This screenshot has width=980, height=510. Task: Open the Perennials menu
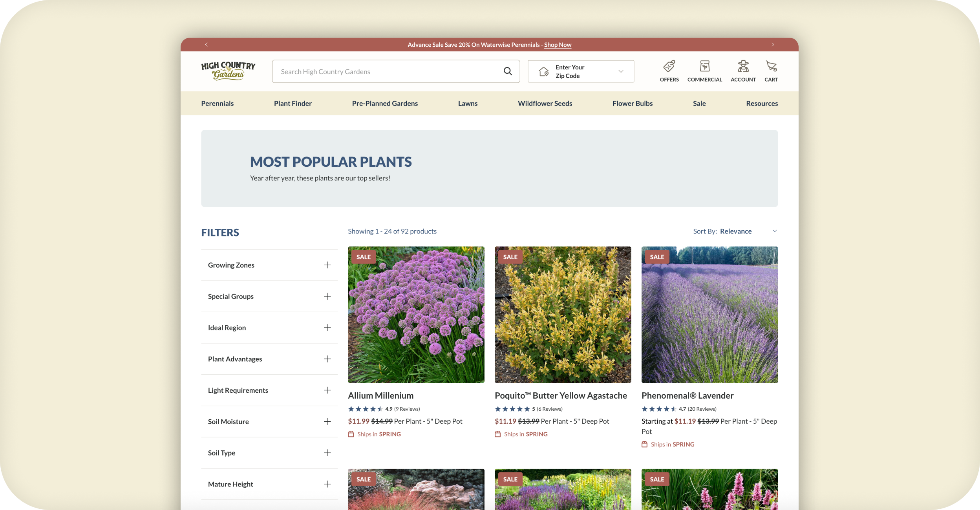(217, 104)
